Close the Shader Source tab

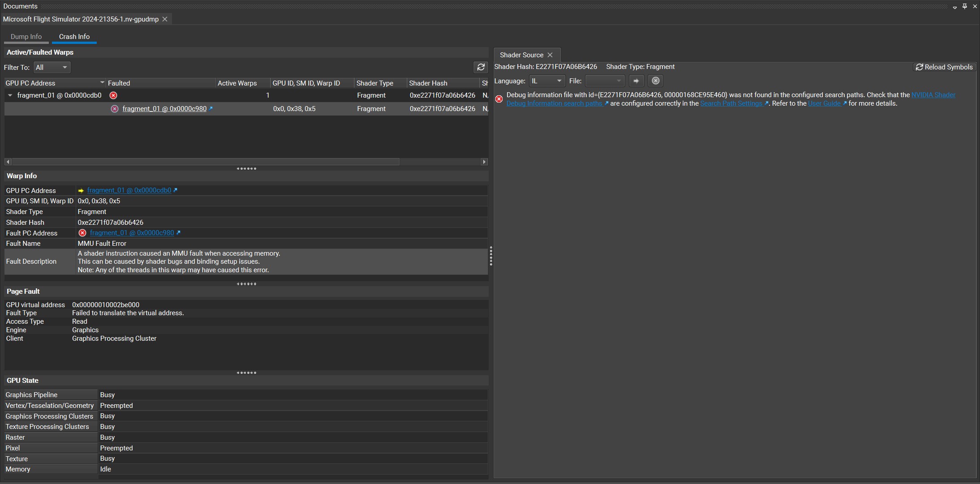[x=550, y=55]
